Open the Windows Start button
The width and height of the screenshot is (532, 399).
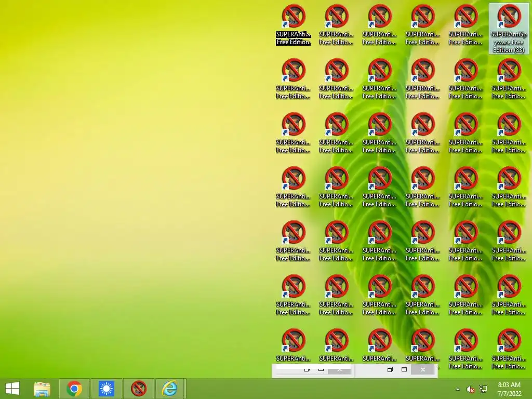coord(12,389)
